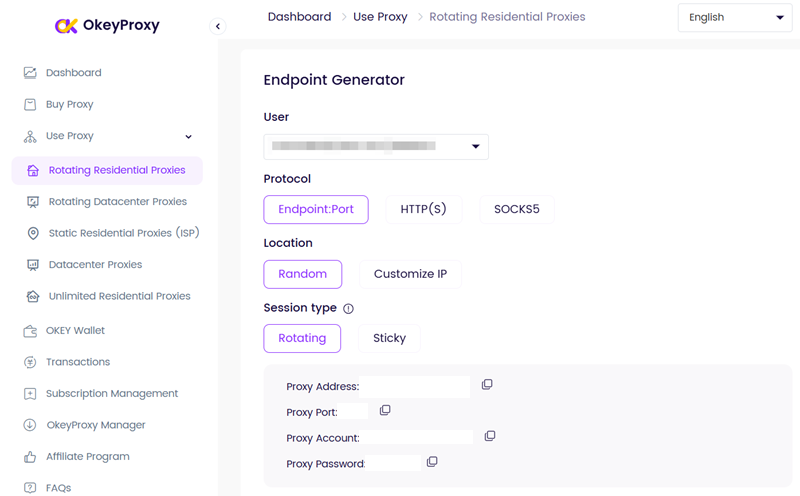Copy the Proxy Port value

point(385,410)
